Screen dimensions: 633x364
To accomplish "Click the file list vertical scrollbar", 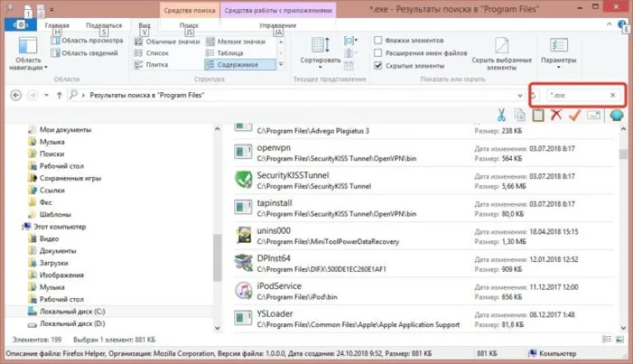I will [x=623, y=228].
